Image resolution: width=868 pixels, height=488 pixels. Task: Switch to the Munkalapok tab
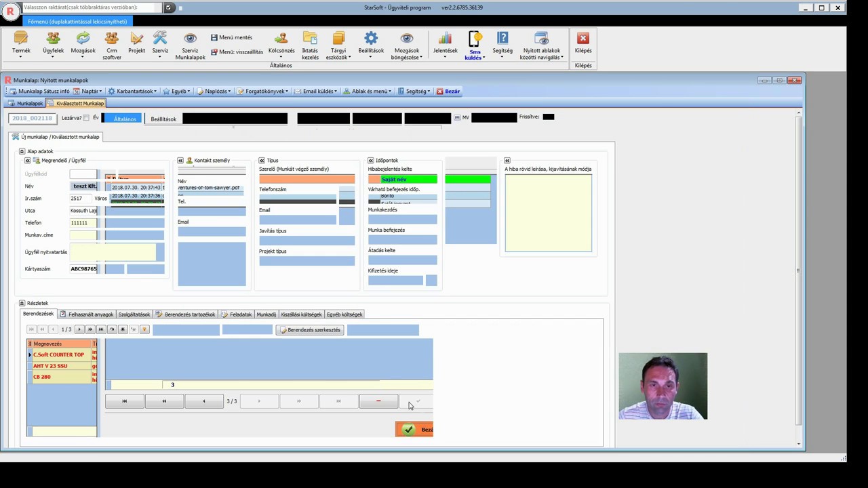26,103
